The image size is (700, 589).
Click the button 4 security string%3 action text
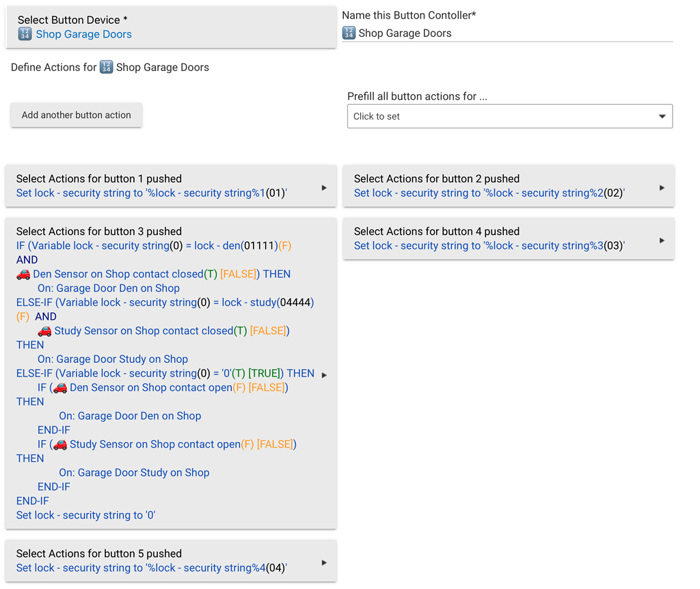coord(489,246)
